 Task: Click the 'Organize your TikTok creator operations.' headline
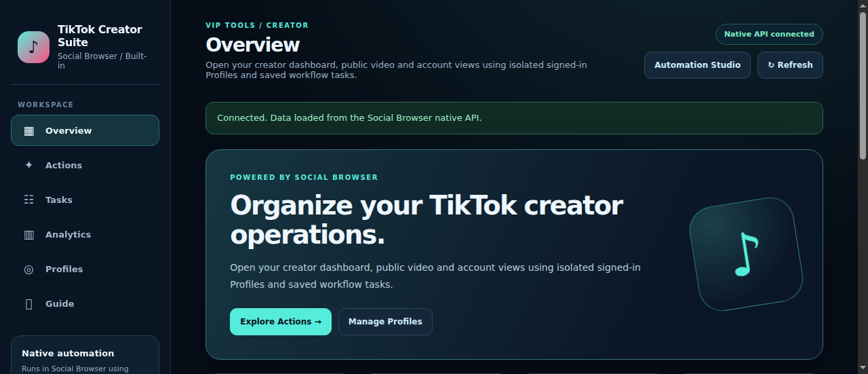(427, 220)
